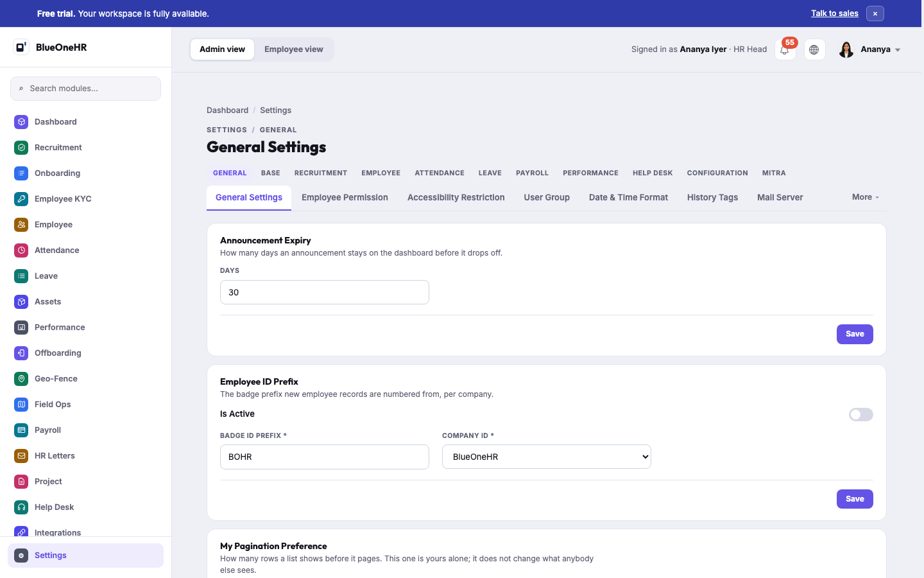Go to Dashboard breadcrumb link
This screenshot has height=578, width=924.
click(x=227, y=110)
